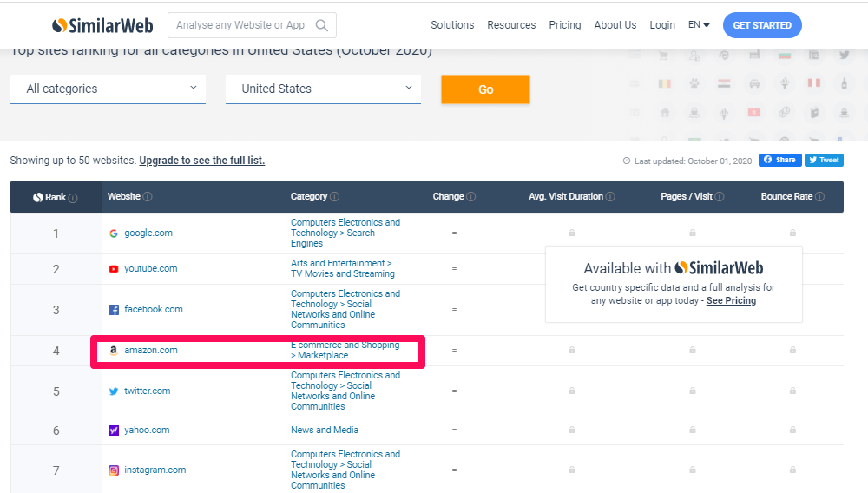Open the Pricing menu item
Viewport: 868px width, 493px height.
coord(565,25)
